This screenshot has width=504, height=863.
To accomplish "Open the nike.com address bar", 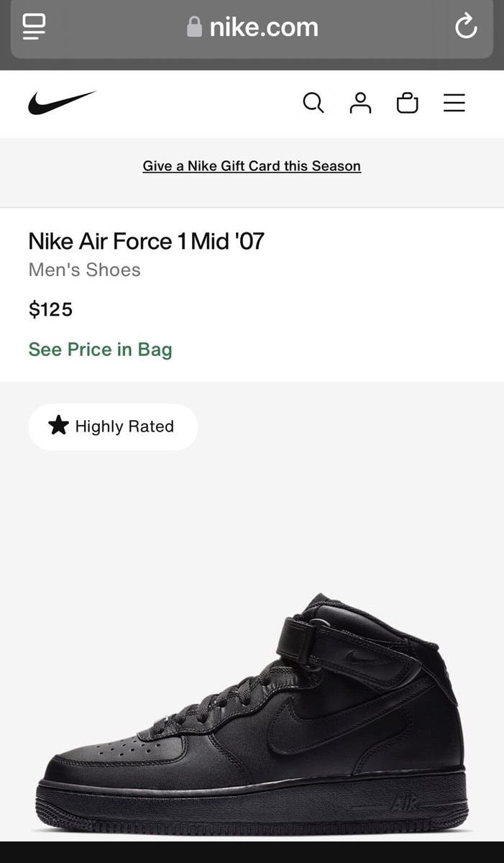I will tap(263, 27).
